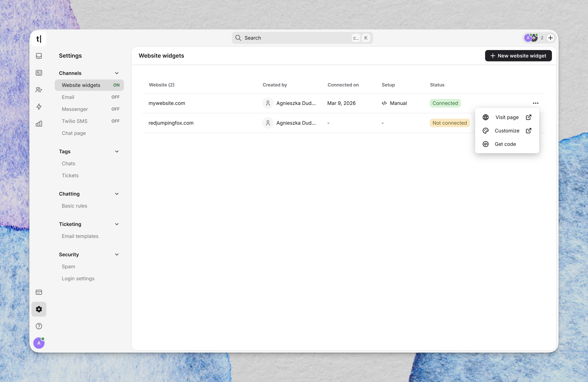Click the Website (2) column header
Viewport: 588px width, 382px height.
coord(162,85)
